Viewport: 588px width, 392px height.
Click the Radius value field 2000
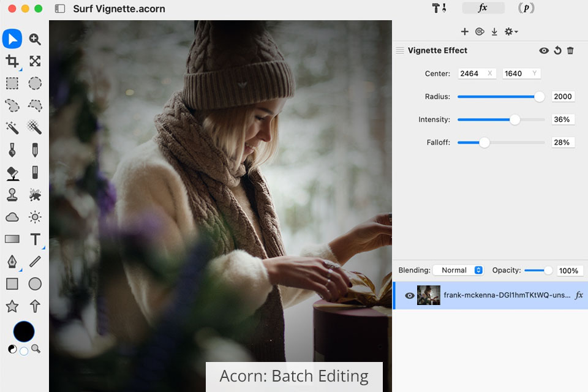(563, 96)
